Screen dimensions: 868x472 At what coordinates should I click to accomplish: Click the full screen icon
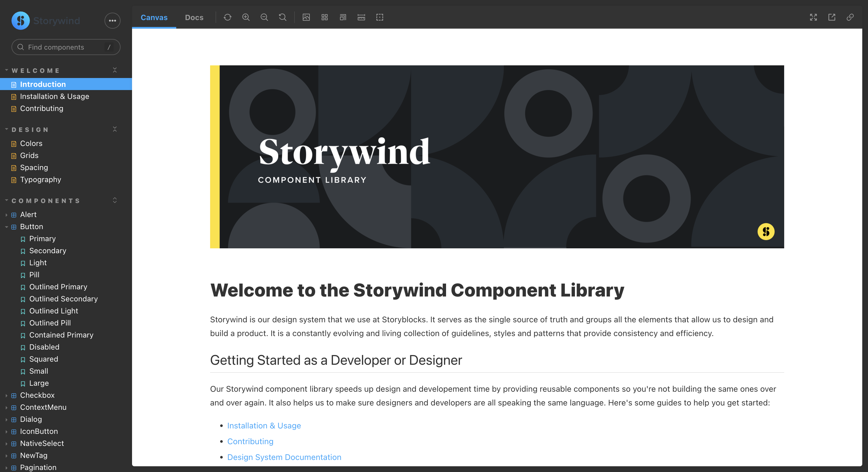[x=813, y=17]
